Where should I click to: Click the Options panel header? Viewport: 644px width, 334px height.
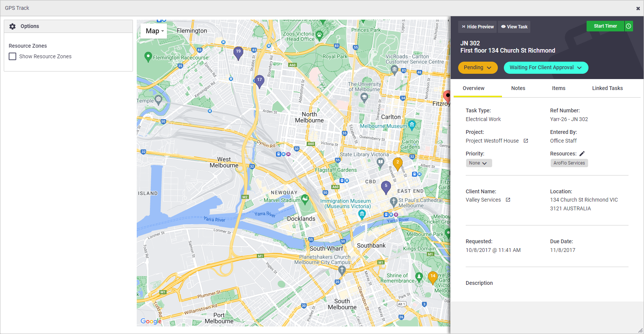(68, 26)
